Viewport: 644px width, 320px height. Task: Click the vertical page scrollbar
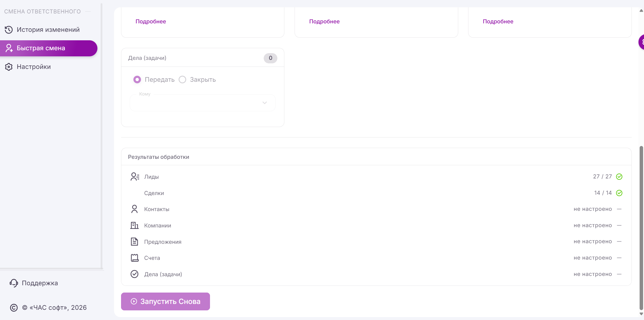[641, 228]
